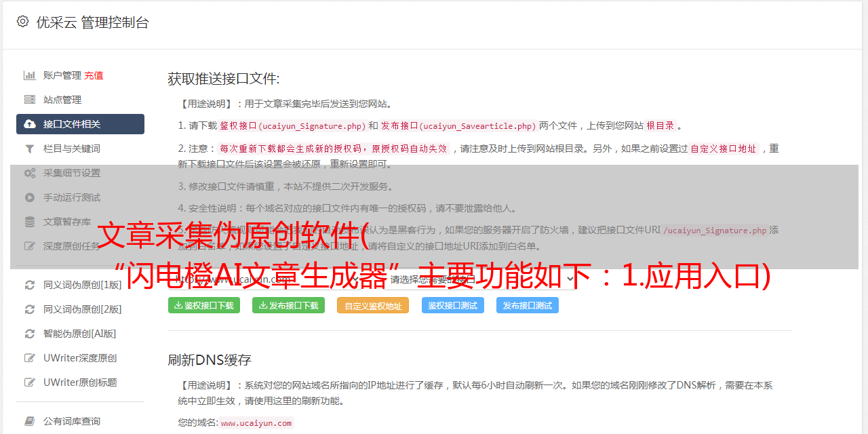The image size is (868, 434).
Task: Download the 鉴权接口 file via the green button
Action: coord(204,305)
